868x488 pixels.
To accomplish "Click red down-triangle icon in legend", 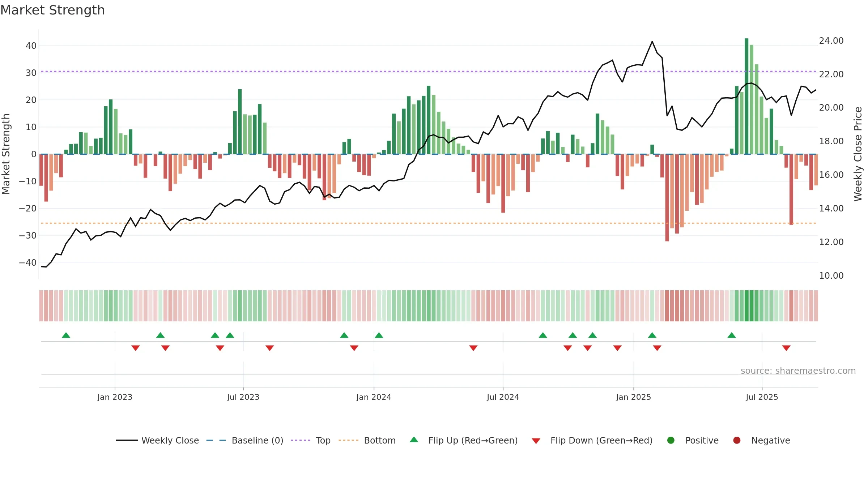I will tap(536, 441).
